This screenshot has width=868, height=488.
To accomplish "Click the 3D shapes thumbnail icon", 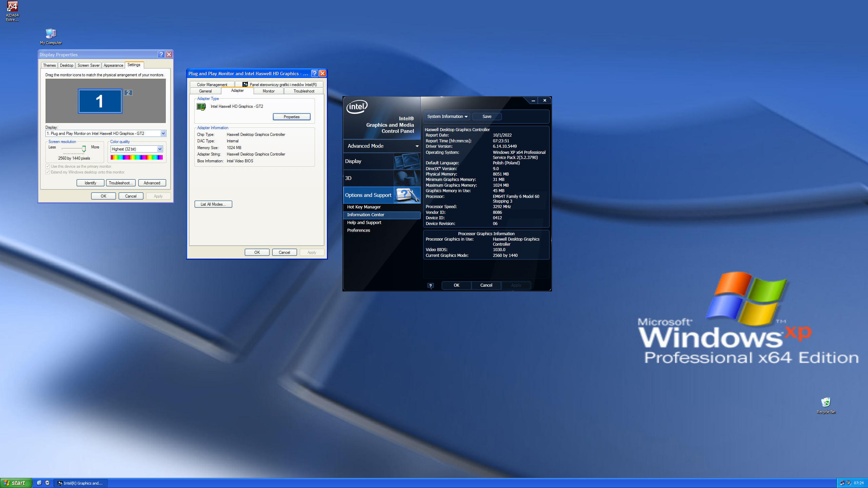I will (407, 178).
